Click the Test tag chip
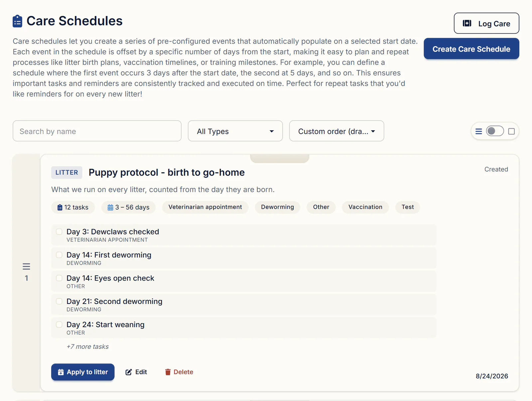Image resolution: width=532 pixels, height=401 pixels. point(408,207)
